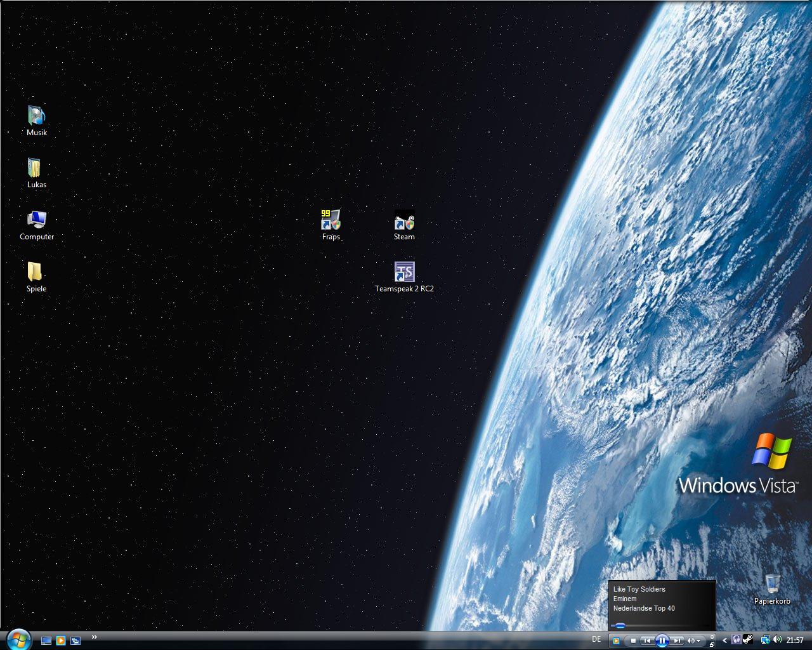Go back to the previous track
Viewport: 812px width, 650px height.
[646, 640]
